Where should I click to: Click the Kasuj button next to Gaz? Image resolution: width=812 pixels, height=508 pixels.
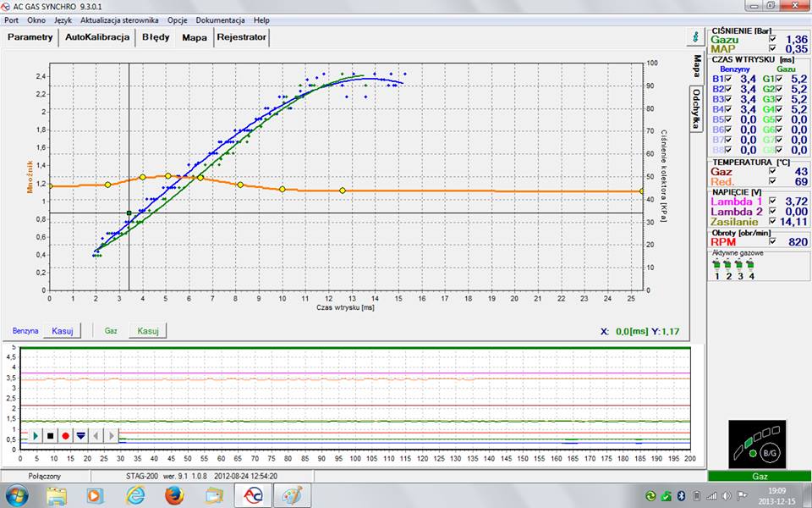[148, 331]
